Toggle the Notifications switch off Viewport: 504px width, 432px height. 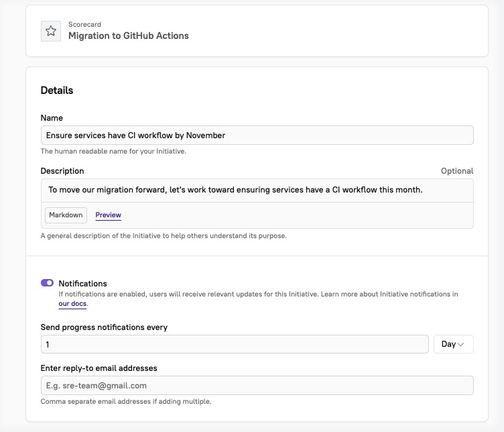tap(47, 283)
